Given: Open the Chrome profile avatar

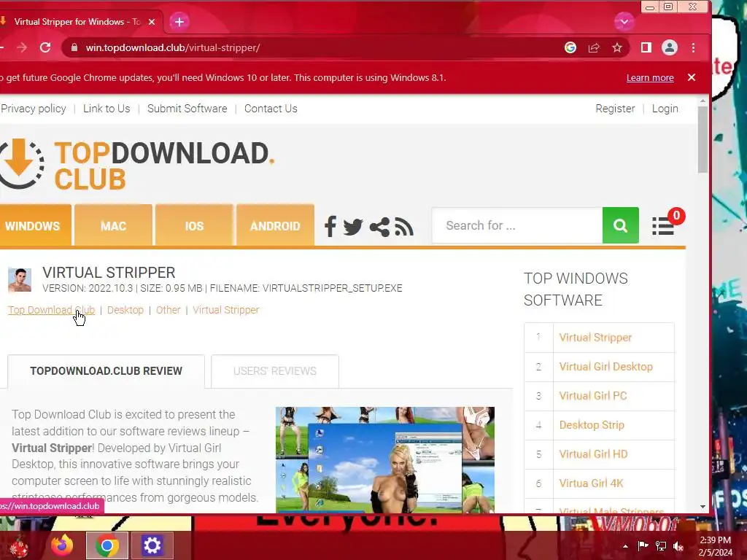Looking at the screenshot, I should click(670, 47).
